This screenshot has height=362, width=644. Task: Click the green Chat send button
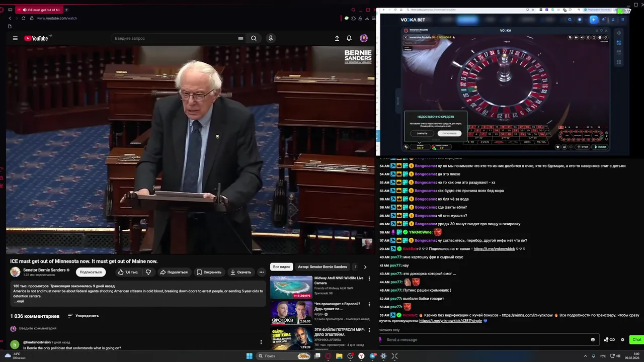(636, 340)
